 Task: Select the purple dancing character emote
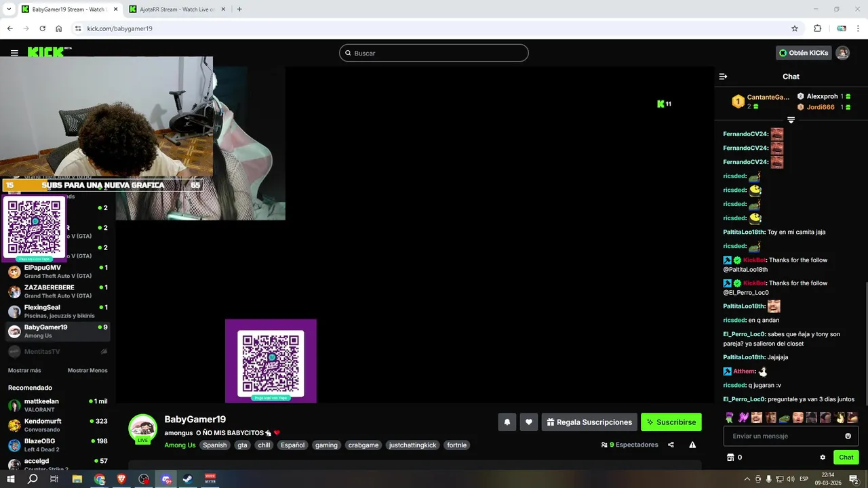(744, 418)
